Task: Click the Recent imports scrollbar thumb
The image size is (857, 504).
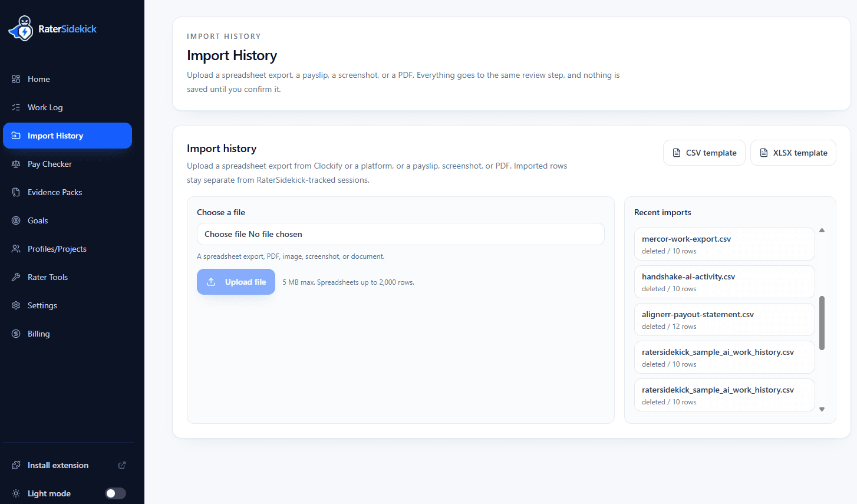Action: 822,323
